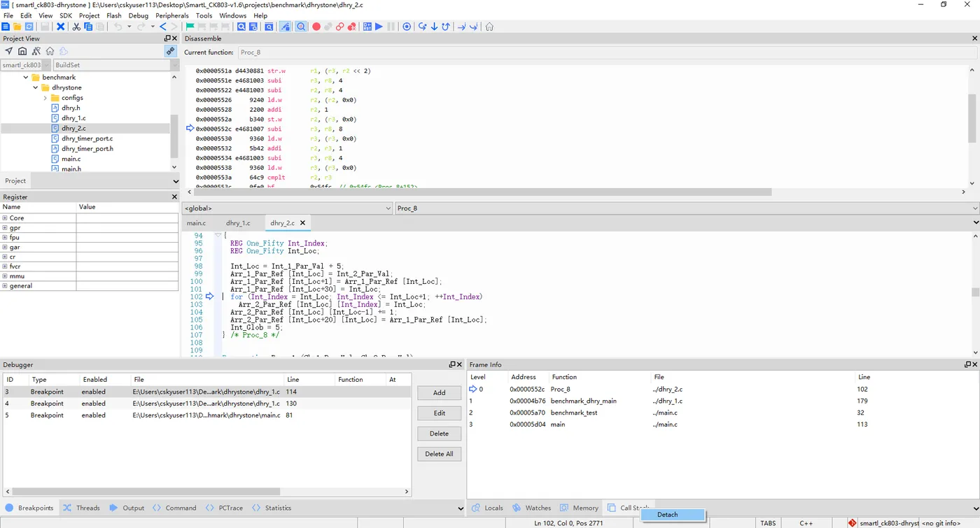Click the blue X delete toolbar icon
Image resolution: width=980 pixels, height=528 pixels.
coord(60,27)
